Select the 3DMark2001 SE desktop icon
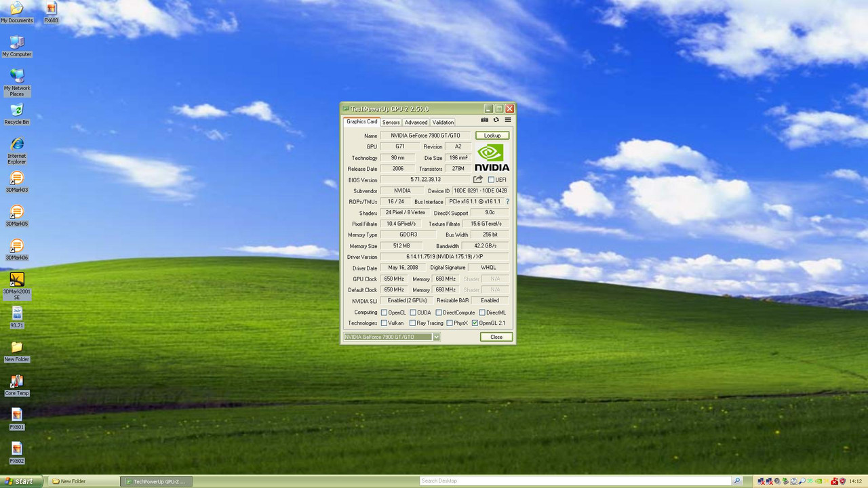The width and height of the screenshot is (868, 488). coord(17,286)
